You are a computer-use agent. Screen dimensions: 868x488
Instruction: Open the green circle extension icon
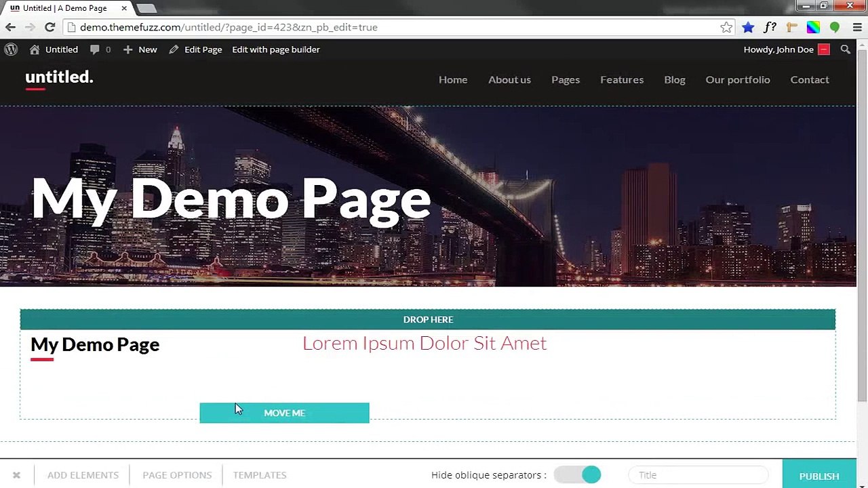835,27
